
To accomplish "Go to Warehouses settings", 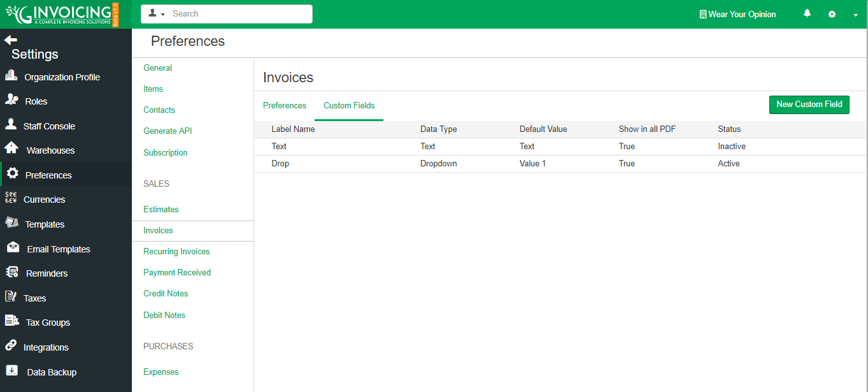I will pos(50,150).
